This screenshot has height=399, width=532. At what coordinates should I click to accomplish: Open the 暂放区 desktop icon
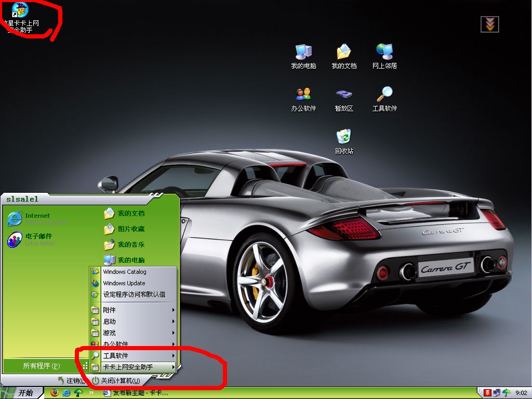tap(344, 99)
